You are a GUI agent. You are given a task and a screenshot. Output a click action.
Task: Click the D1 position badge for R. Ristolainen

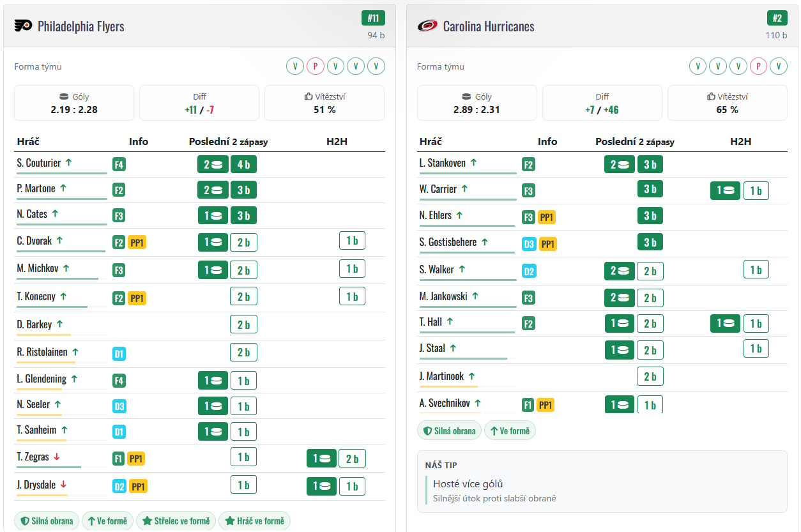click(119, 353)
